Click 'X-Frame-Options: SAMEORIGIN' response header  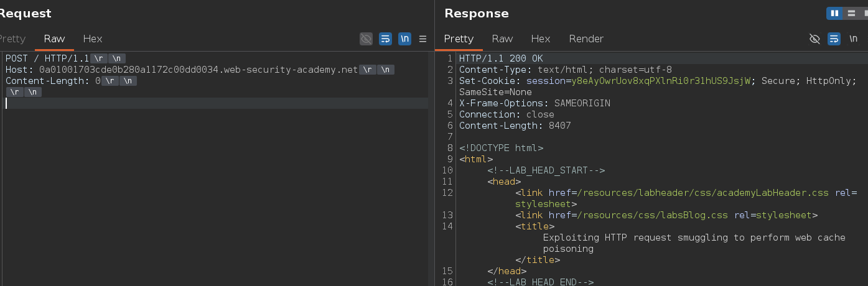point(534,103)
